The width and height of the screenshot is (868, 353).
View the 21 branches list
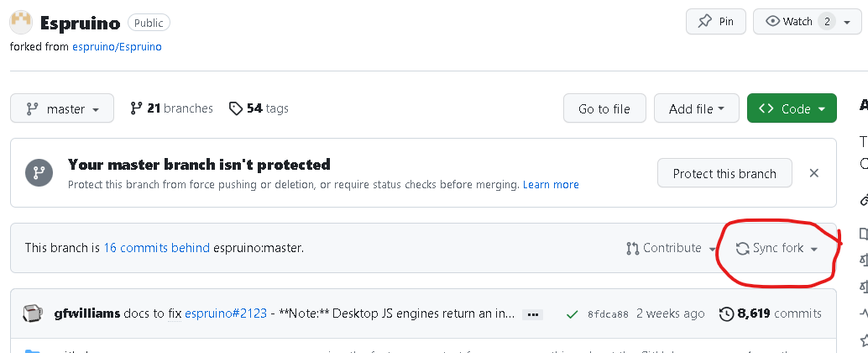pyautogui.click(x=171, y=108)
